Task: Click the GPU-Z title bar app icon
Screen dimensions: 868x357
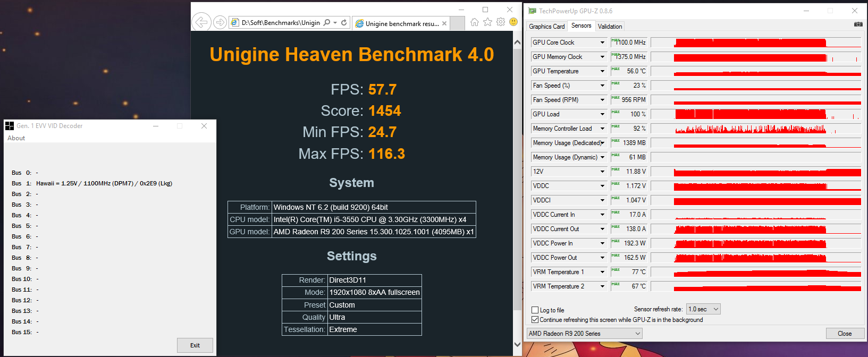Action: tap(532, 11)
